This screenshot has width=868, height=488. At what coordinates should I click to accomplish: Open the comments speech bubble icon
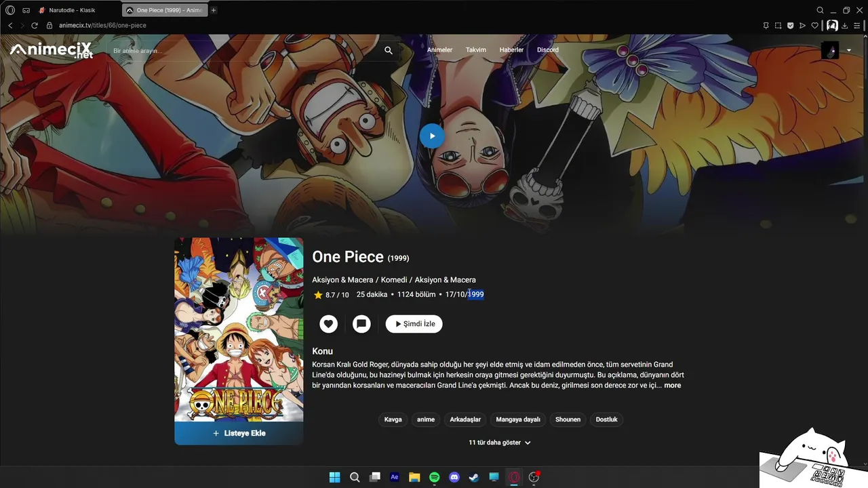click(x=361, y=324)
